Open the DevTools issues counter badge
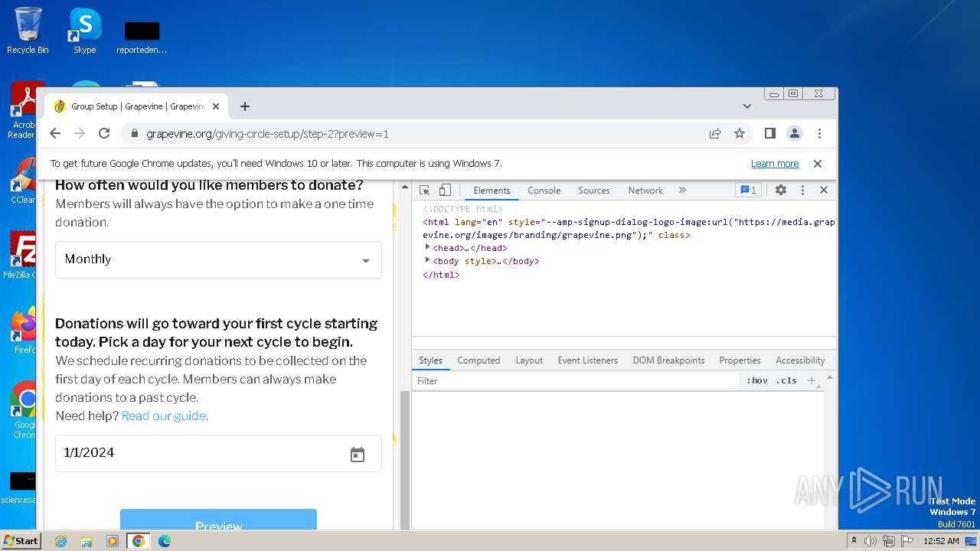 (x=748, y=191)
